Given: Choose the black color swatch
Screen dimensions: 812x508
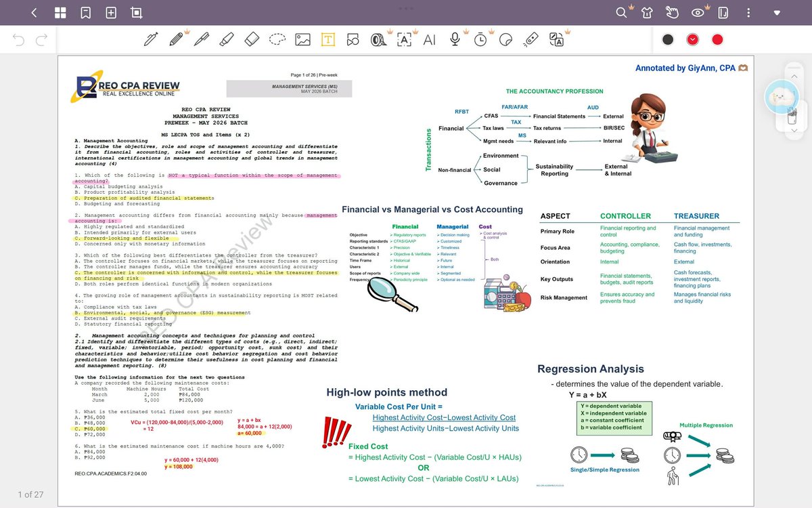Looking at the screenshot, I should point(668,39).
